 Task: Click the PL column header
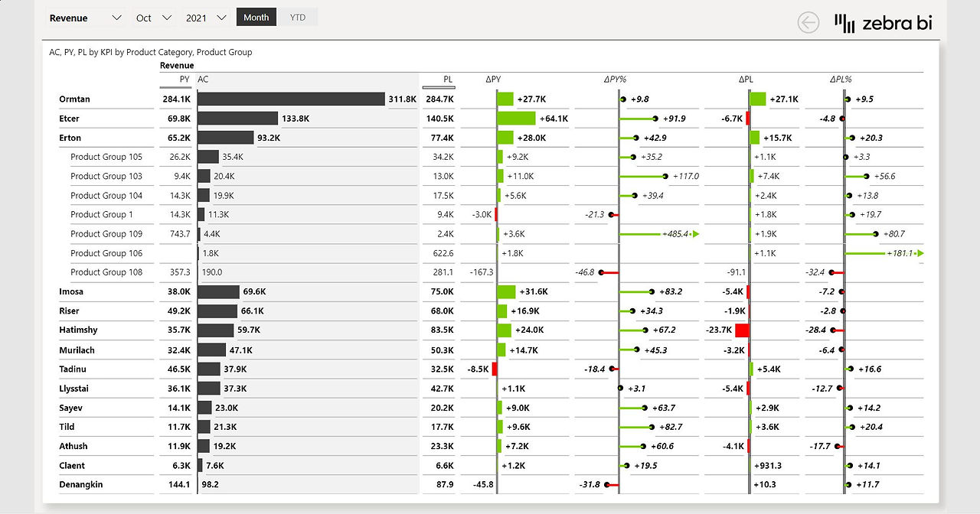[x=448, y=79]
